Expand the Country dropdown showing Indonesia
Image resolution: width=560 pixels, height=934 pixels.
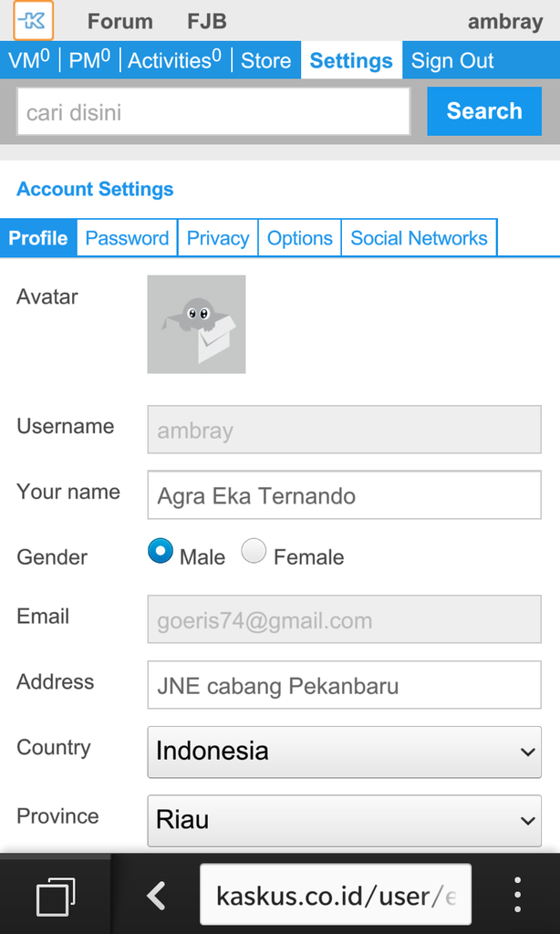coord(345,752)
